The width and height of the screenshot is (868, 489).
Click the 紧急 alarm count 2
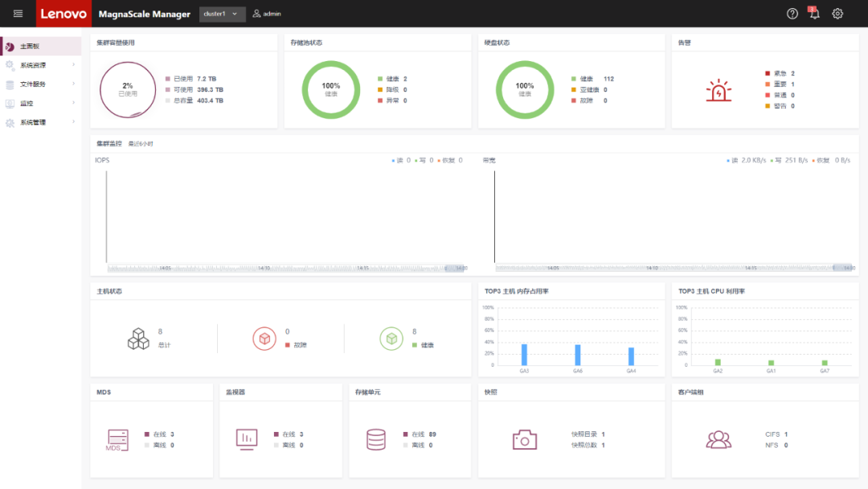tap(780, 73)
